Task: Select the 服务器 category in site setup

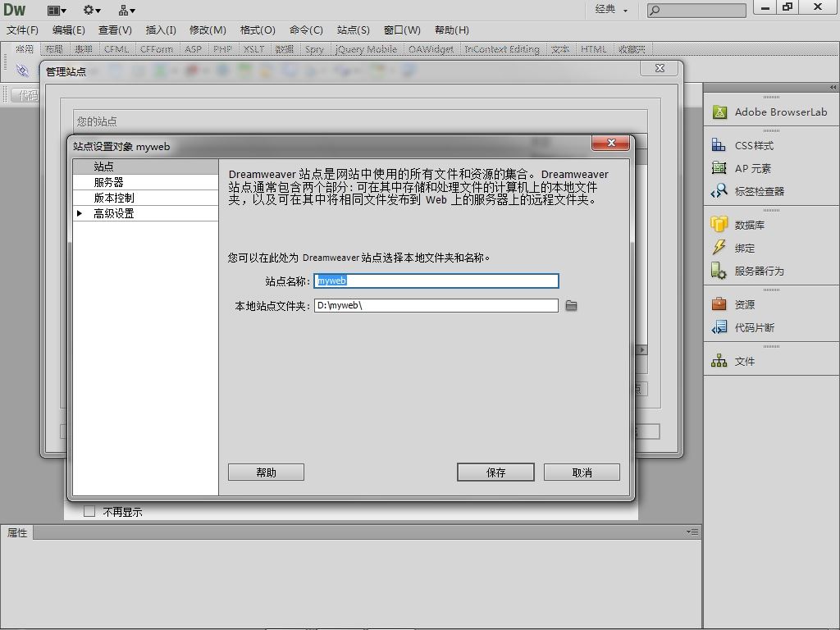Action: click(145, 182)
